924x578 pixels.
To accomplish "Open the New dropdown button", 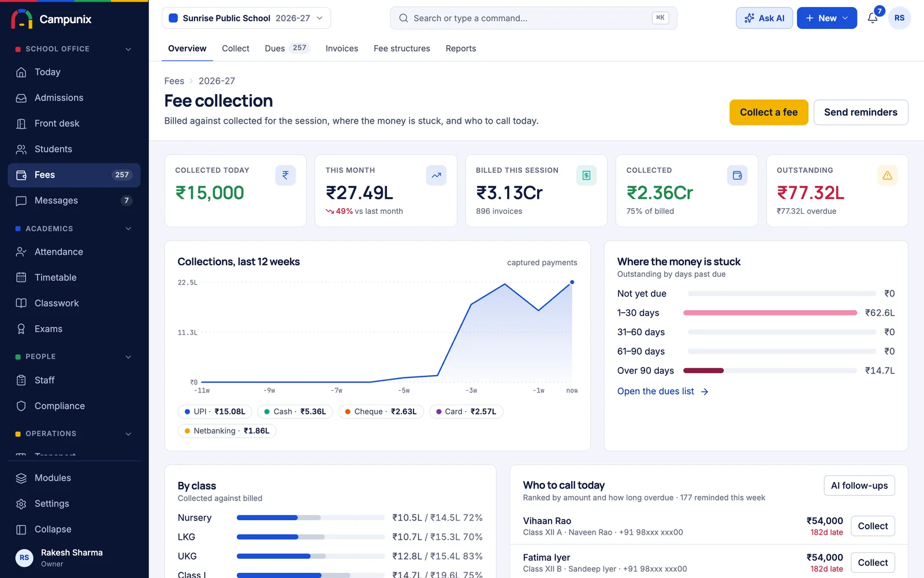I will [826, 18].
